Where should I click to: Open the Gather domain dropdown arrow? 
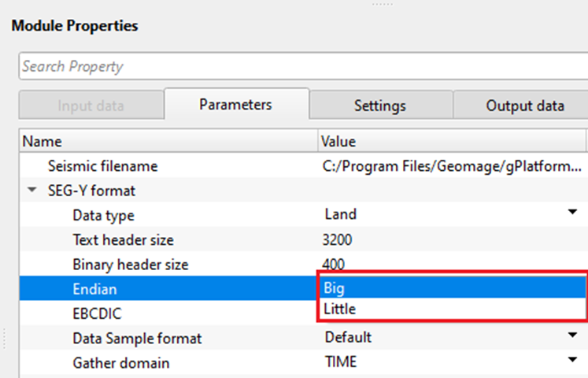571,361
